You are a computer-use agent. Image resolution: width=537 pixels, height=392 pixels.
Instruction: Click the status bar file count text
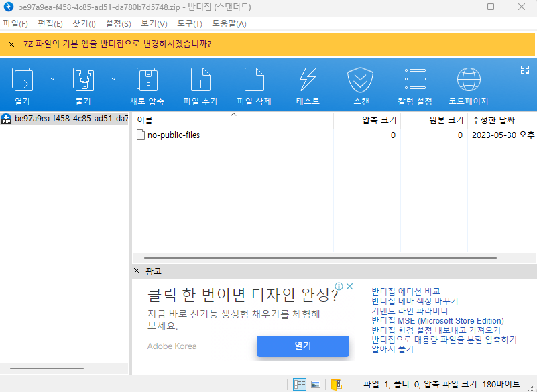tap(442, 384)
